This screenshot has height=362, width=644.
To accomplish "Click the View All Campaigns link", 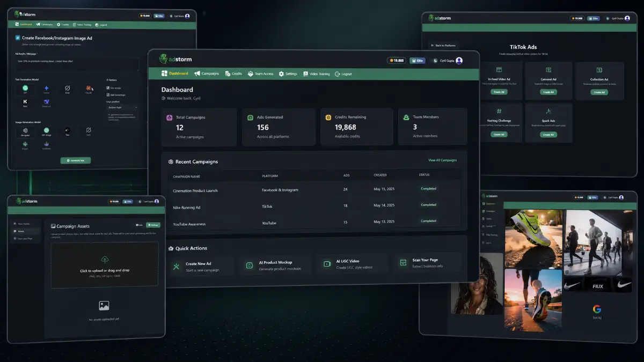I will coord(442,160).
